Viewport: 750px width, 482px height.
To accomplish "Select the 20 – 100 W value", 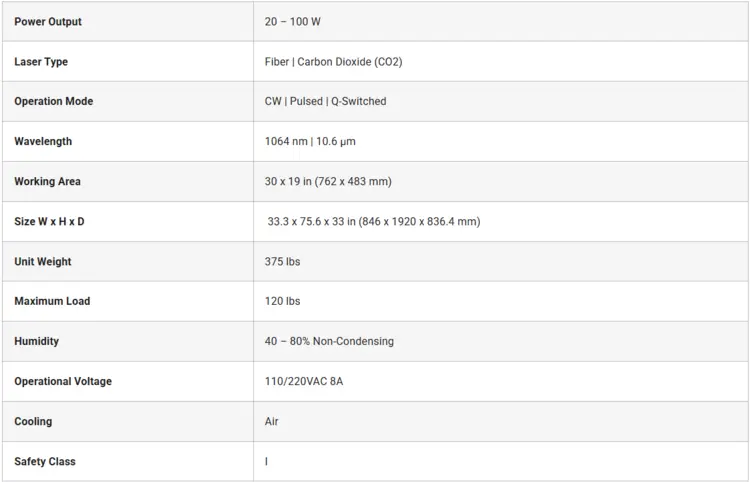I will coord(292,22).
